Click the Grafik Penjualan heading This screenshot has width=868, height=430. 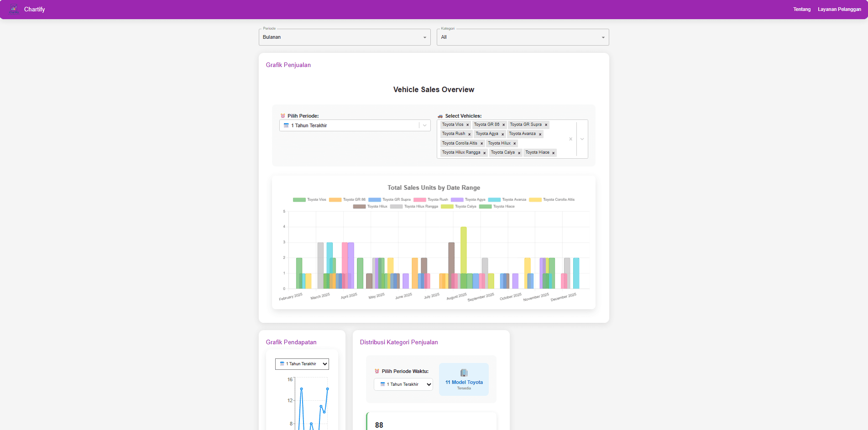pos(288,65)
